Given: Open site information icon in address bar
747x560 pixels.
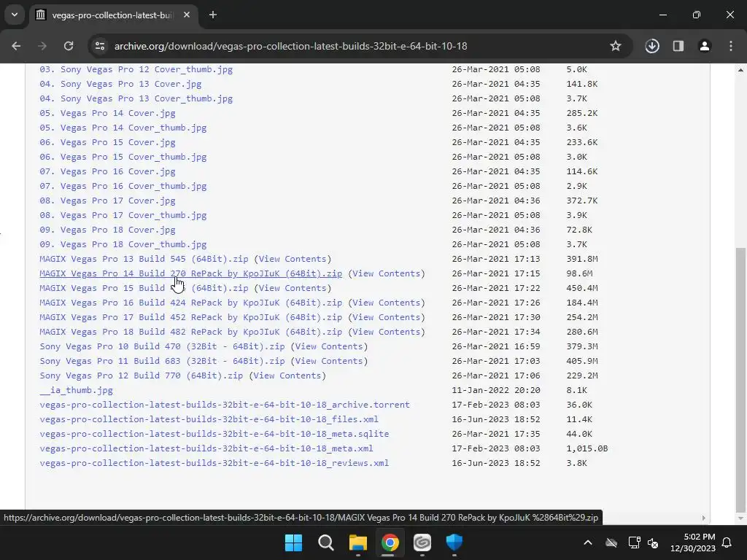Looking at the screenshot, I should click(x=100, y=46).
